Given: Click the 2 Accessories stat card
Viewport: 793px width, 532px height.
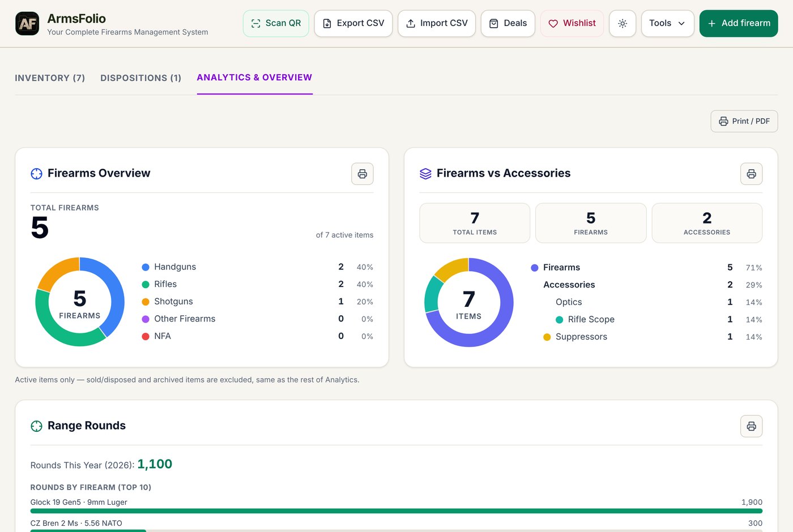Looking at the screenshot, I should 707,223.
